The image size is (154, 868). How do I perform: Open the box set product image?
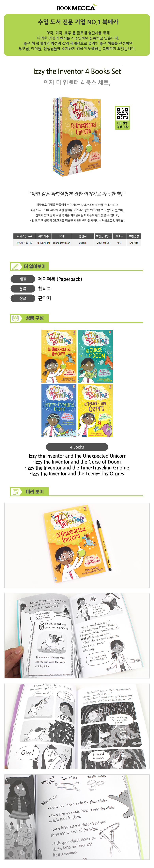(77, 136)
